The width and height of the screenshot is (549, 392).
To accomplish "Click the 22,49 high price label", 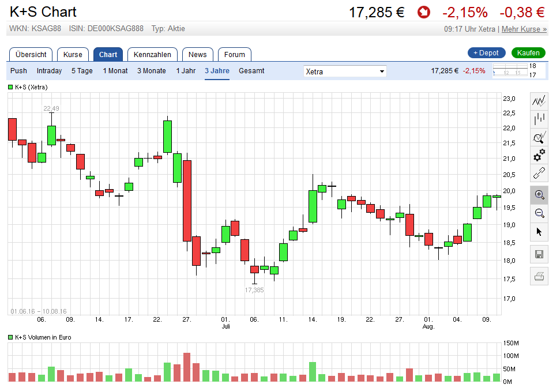I will click(51, 108).
